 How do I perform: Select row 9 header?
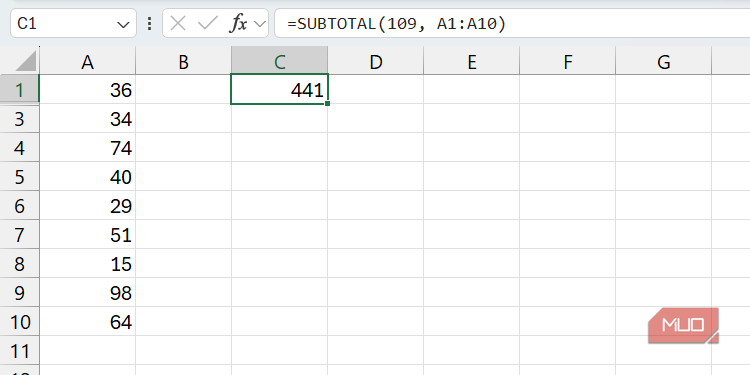(x=19, y=292)
